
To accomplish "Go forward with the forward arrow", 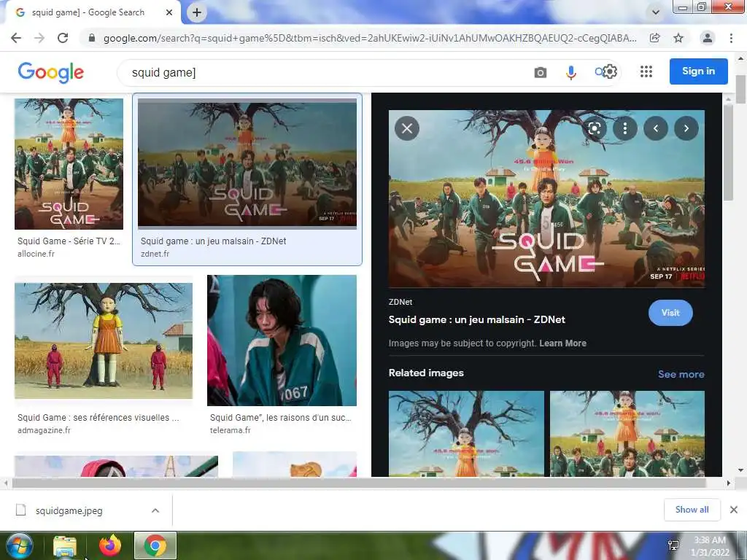I will pyautogui.click(x=39, y=38).
